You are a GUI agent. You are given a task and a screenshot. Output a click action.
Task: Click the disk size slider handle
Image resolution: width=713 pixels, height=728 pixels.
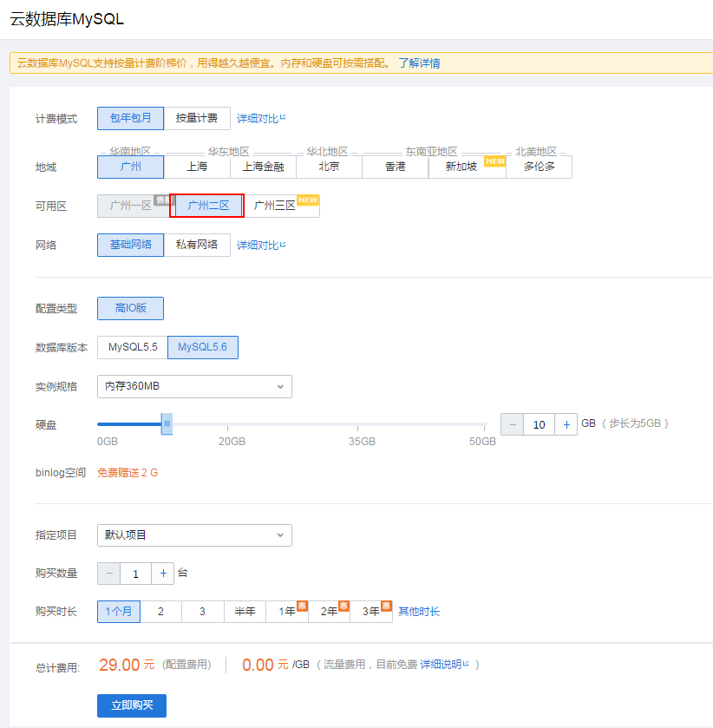tap(167, 424)
